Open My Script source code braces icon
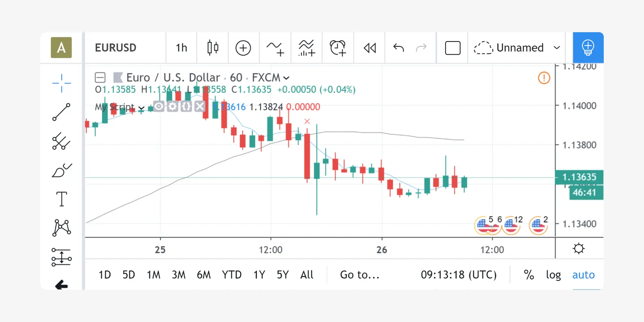Screen dimensions: 644x322 click(186, 106)
